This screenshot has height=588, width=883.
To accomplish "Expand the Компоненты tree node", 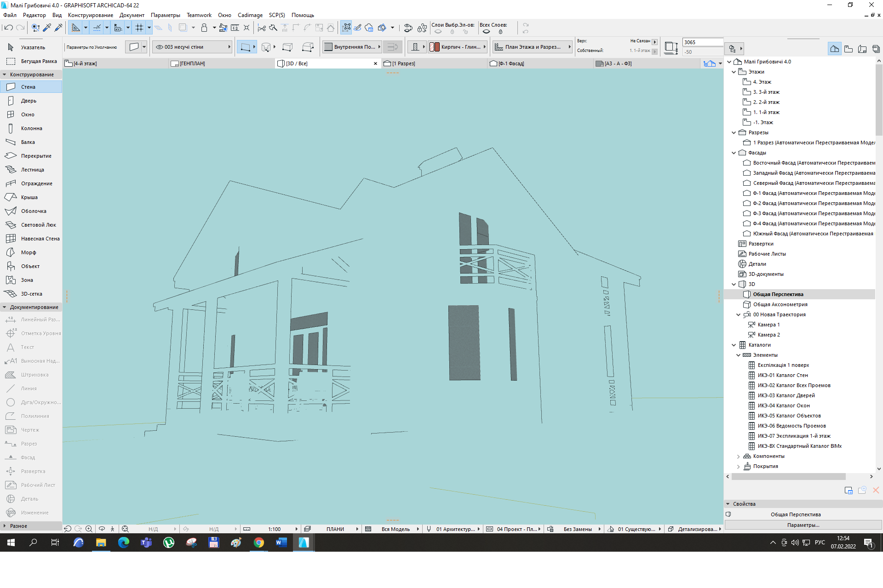I will click(739, 457).
